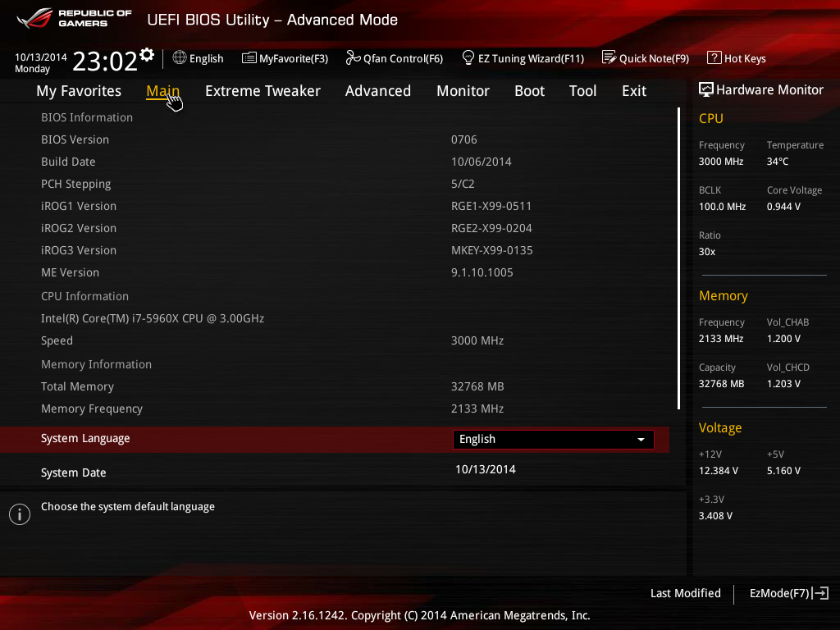Click EZ Tuning Wizard(F11) label

[x=531, y=58]
